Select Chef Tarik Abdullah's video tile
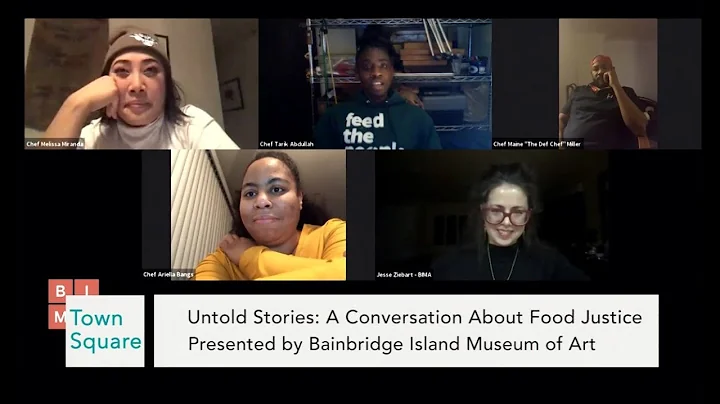This screenshot has height=404, width=720. tap(375, 84)
